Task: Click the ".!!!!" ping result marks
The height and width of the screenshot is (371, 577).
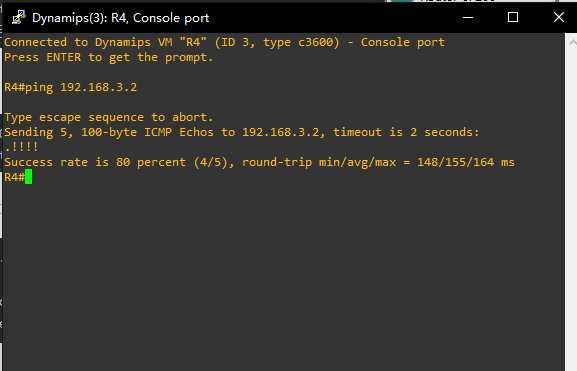Action: [21, 147]
